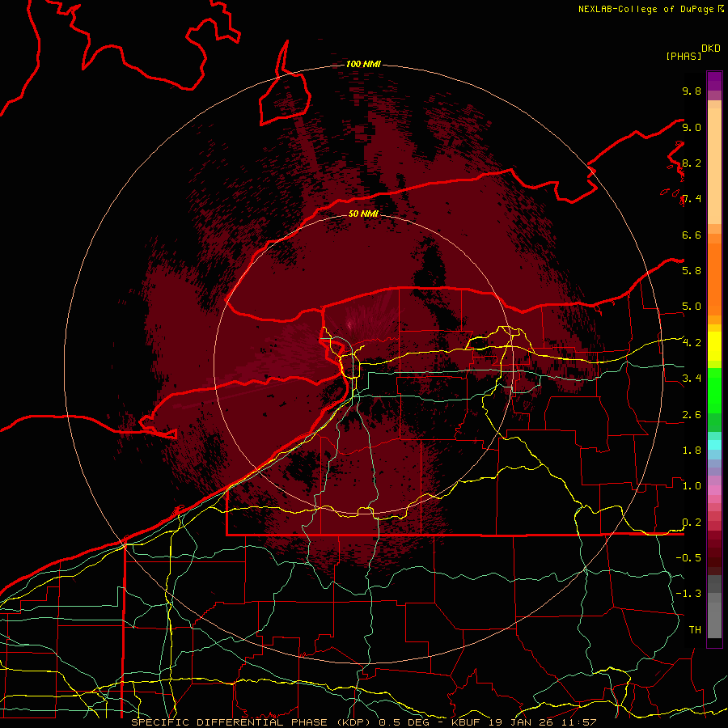Image resolution: width=728 pixels, height=728 pixels.
Task: Click the KBUF radar station identifier
Action: coord(466,722)
